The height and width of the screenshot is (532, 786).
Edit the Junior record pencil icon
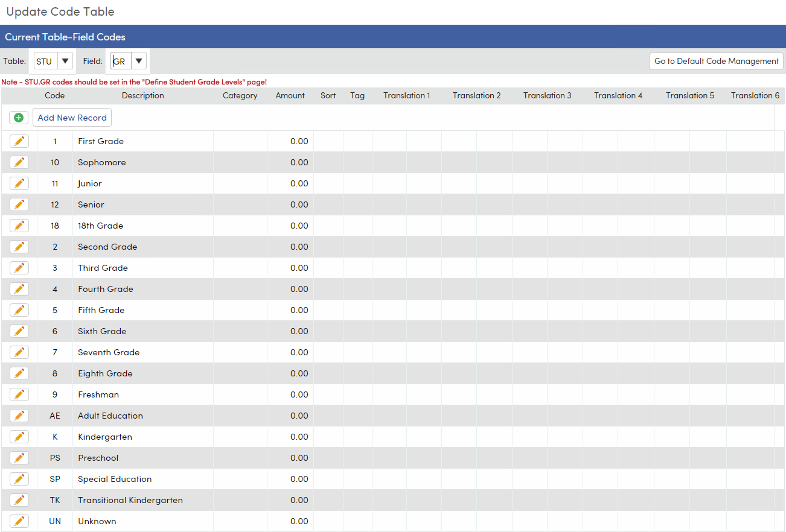coord(19,183)
